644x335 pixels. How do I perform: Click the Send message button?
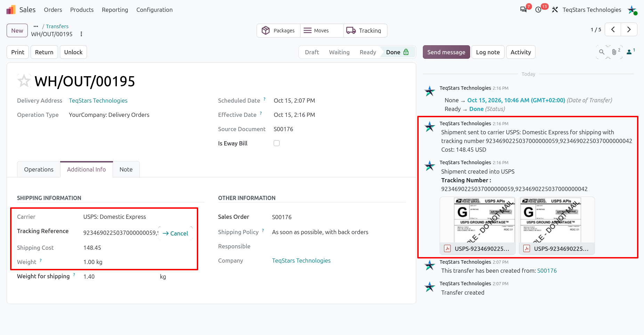point(446,52)
